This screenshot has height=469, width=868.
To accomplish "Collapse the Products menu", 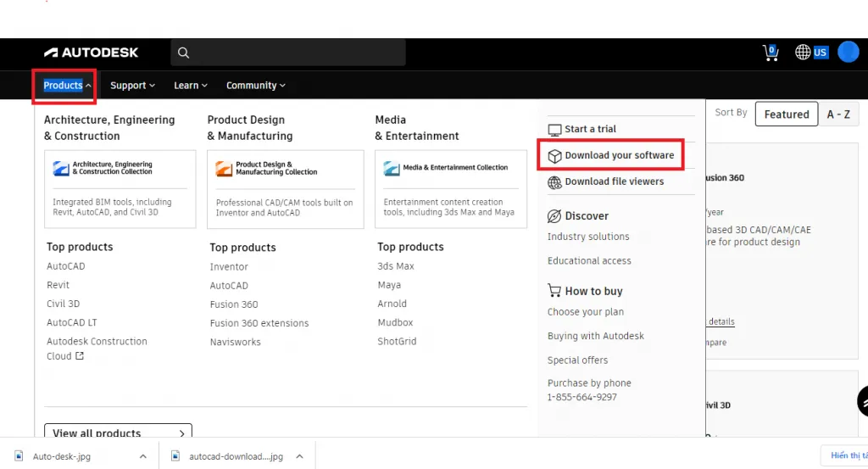I will click(67, 86).
